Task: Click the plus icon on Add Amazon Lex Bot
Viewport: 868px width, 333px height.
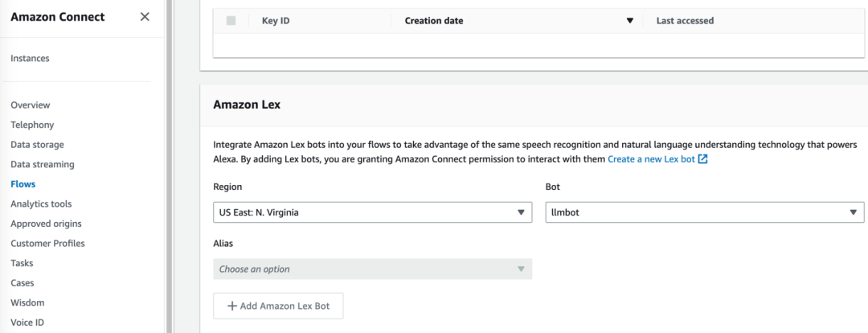Action: pos(232,306)
